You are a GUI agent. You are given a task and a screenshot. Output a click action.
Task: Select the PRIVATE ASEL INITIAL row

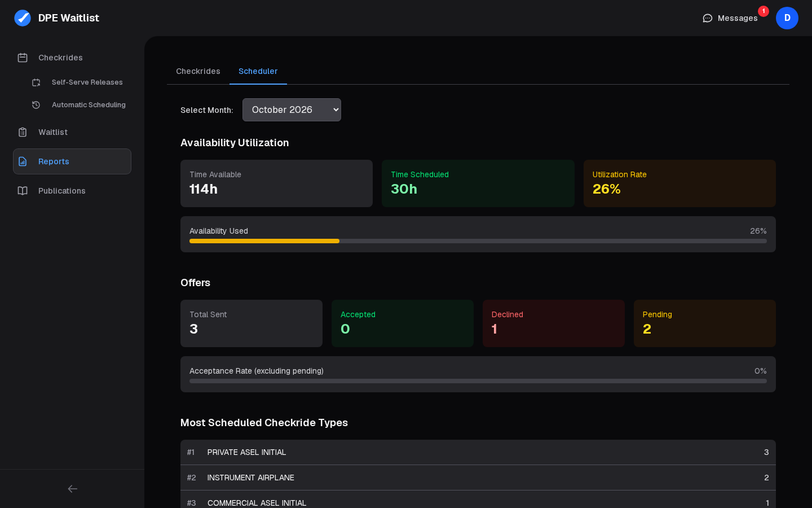pos(478,452)
